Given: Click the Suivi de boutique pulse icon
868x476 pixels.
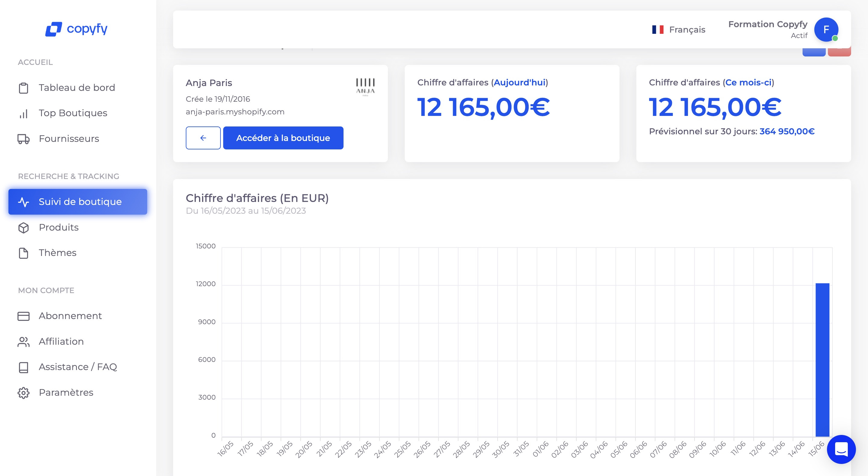Looking at the screenshot, I should (x=24, y=202).
